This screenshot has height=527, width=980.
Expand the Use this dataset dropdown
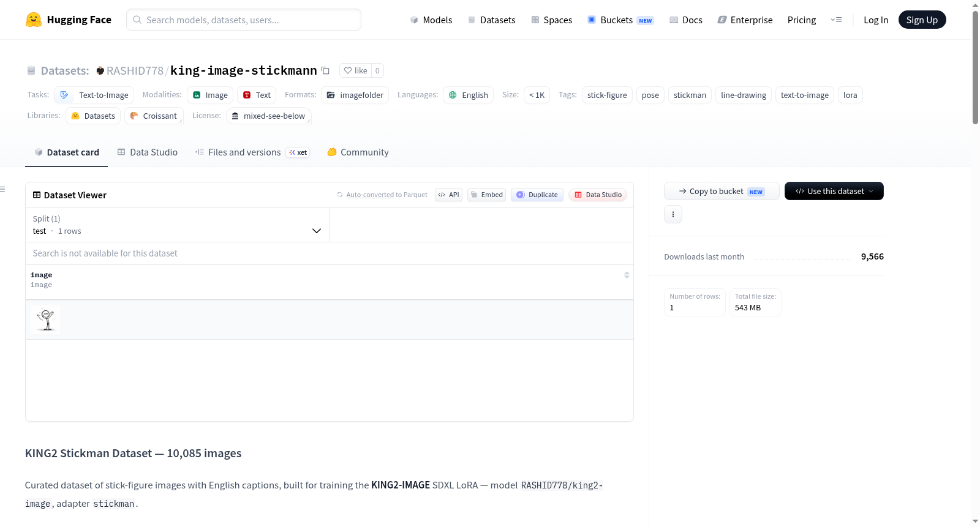click(834, 191)
